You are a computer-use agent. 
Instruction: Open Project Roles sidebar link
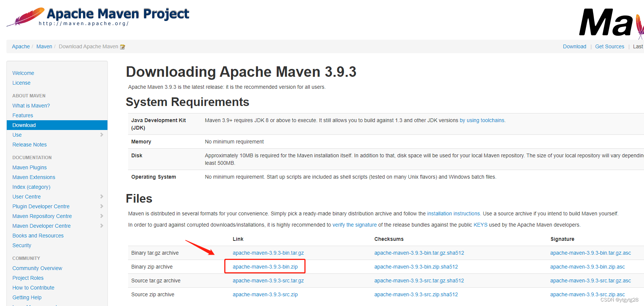[x=28, y=278]
